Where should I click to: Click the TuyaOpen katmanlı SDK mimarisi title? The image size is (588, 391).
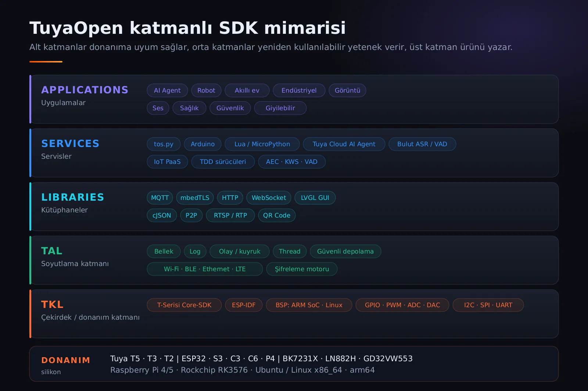point(187,28)
